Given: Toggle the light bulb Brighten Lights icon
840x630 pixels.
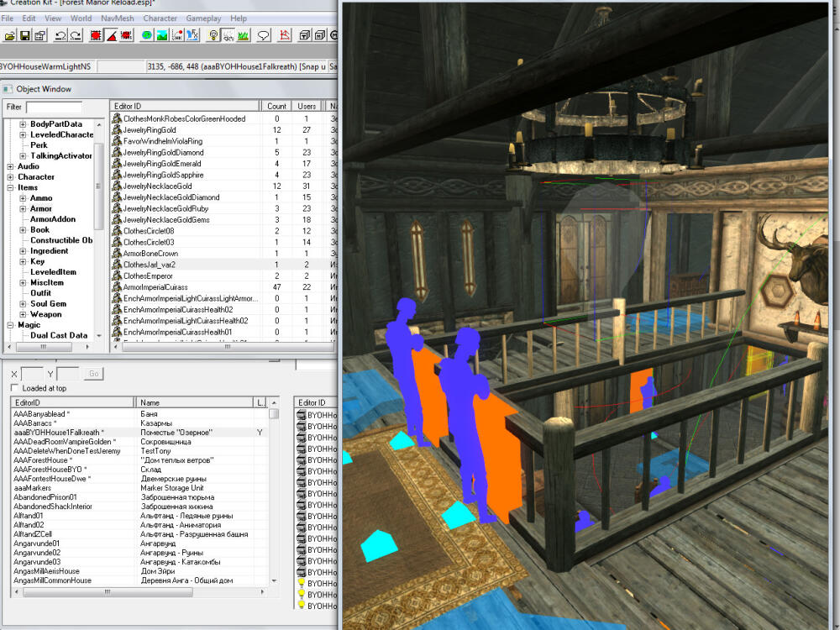Looking at the screenshot, I should coord(213,35).
